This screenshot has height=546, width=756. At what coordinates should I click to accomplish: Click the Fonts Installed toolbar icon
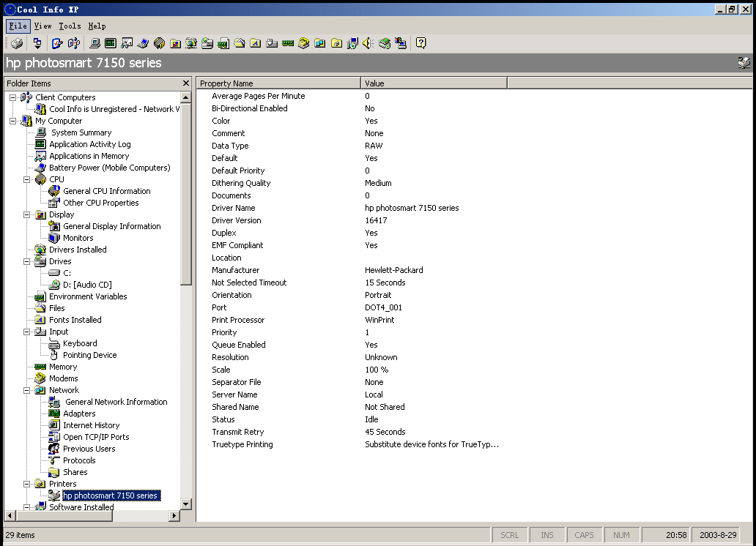(256, 43)
